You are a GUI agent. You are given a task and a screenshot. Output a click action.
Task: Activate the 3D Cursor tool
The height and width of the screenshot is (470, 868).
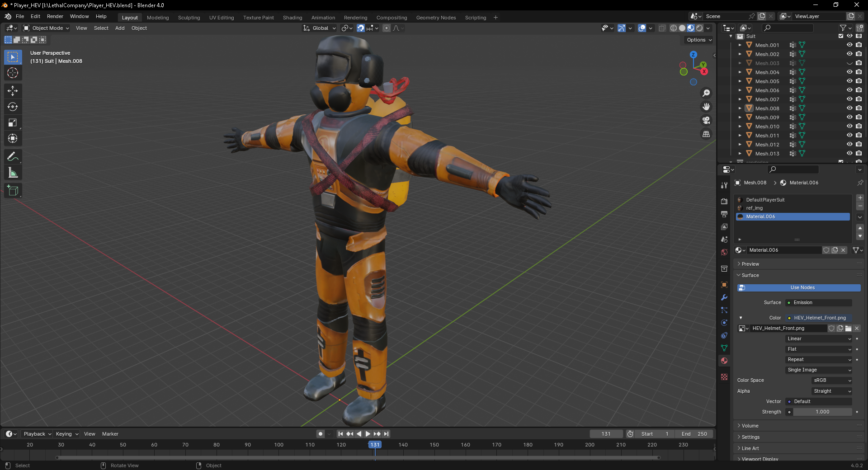coord(13,73)
